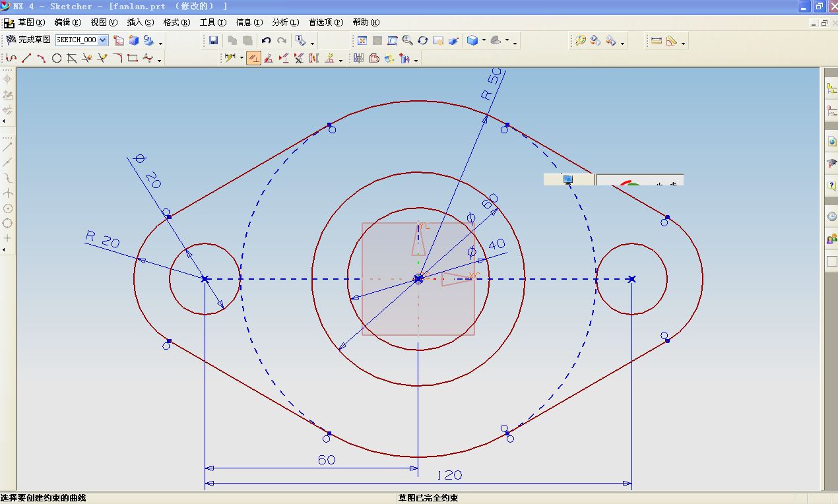The image size is (838, 504).
Task: Click the help question icon in right sidebar
Action: coord(831,186)
